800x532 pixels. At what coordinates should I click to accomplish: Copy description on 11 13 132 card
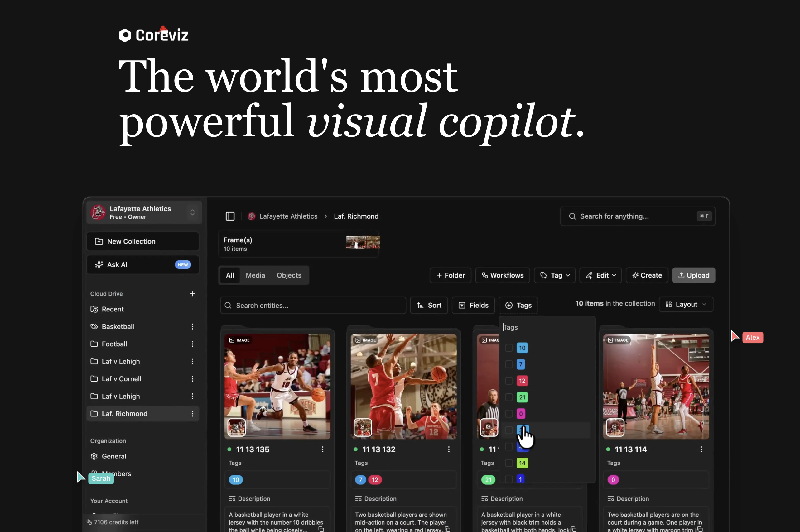click(447, 529)
